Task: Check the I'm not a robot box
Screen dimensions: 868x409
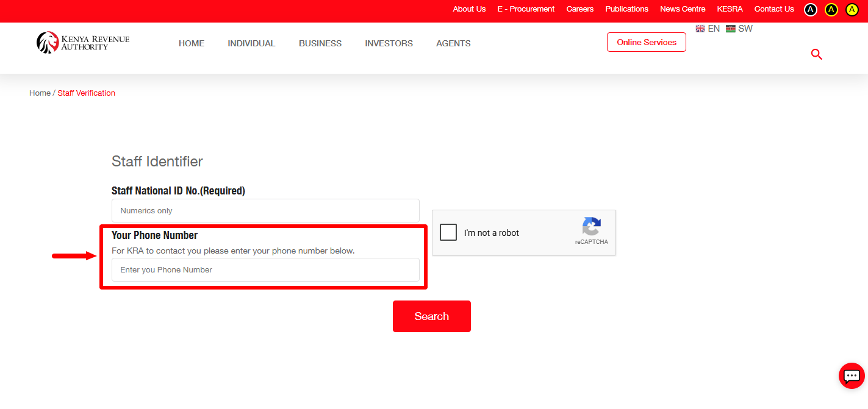Action: tap(448, 232)
